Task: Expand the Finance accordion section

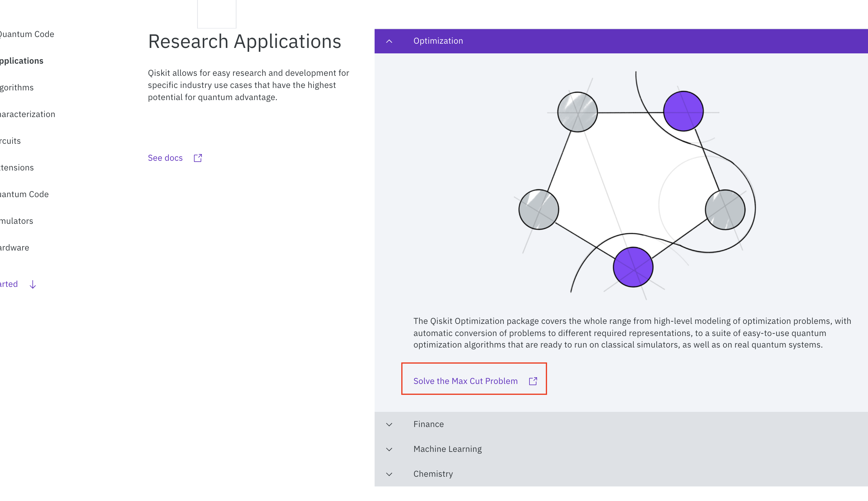Action: point(428,424)
